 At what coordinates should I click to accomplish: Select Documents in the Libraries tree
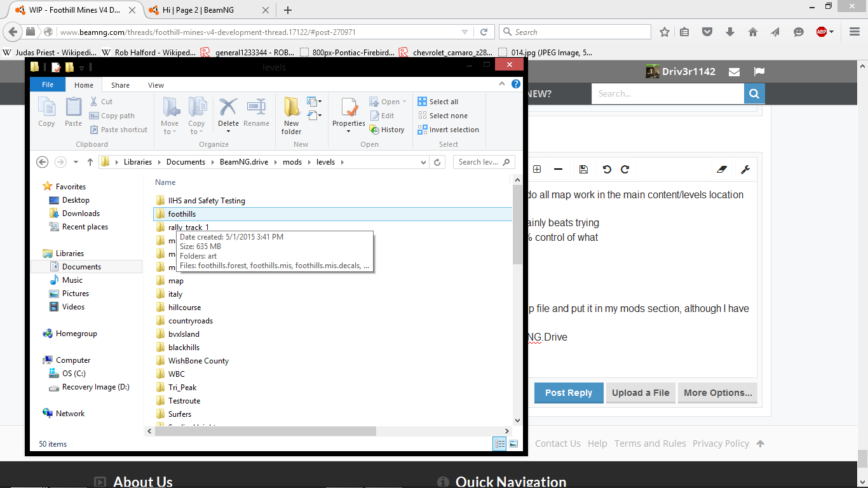click(81, 267)
